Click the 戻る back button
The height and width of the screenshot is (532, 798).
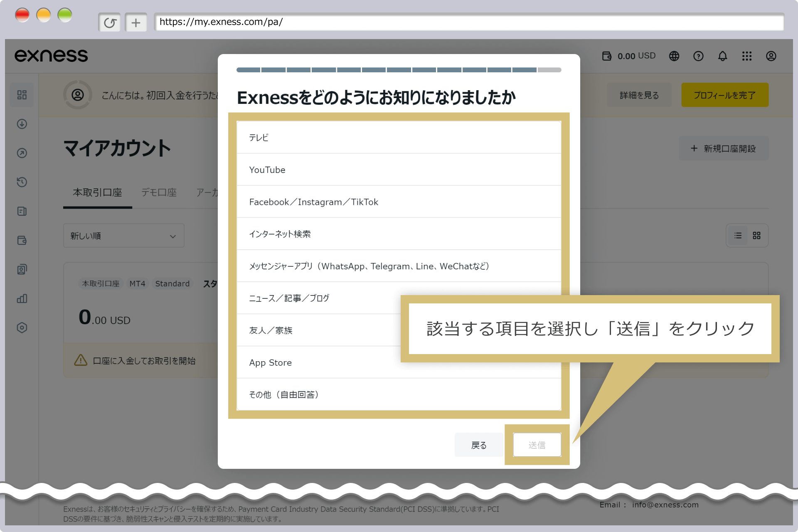tap(479, 445)
